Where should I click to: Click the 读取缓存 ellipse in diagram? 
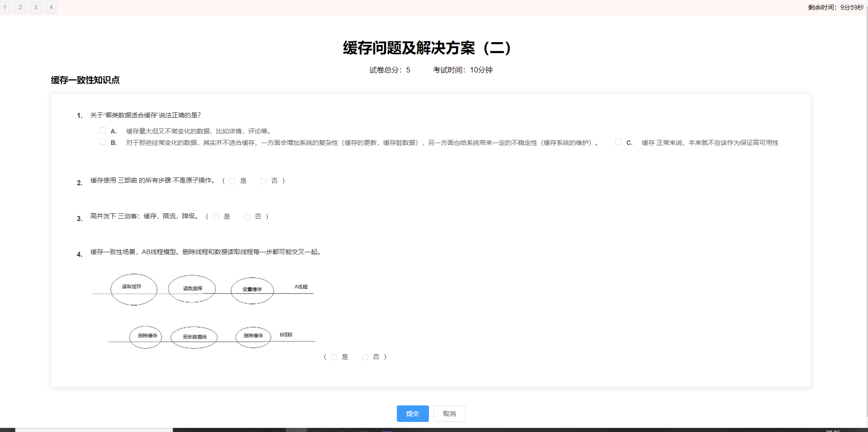coord(134,289)
